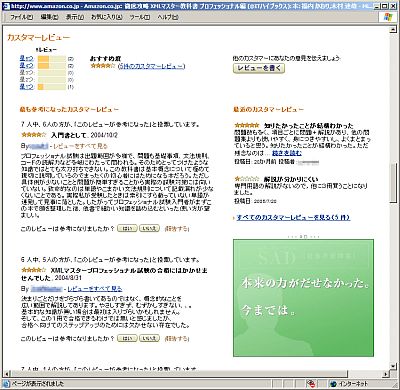Image resolution: width=400 pixels, height=390 pixels.
Task: Open the ファイル menu
Action: tap(21, 17)
